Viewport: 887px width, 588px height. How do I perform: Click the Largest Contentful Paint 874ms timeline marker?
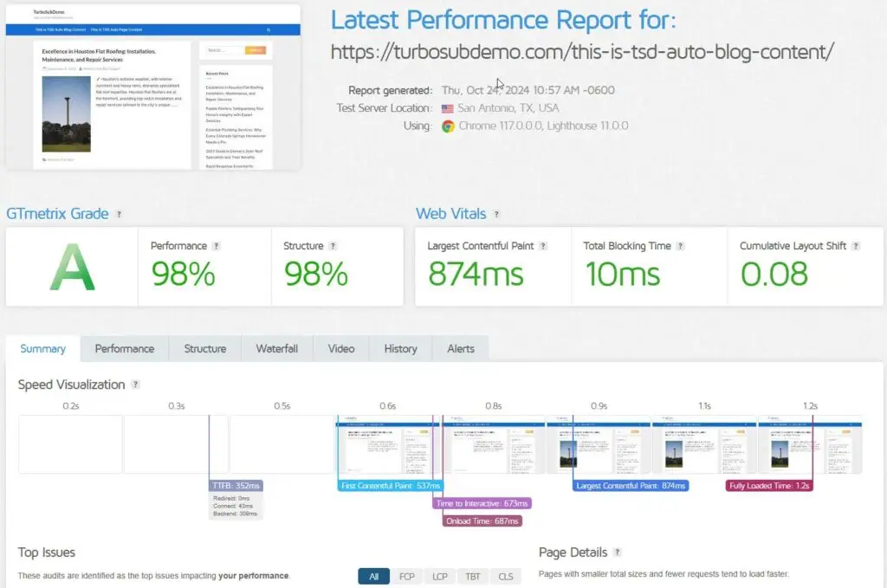click(x=631, y=486)
